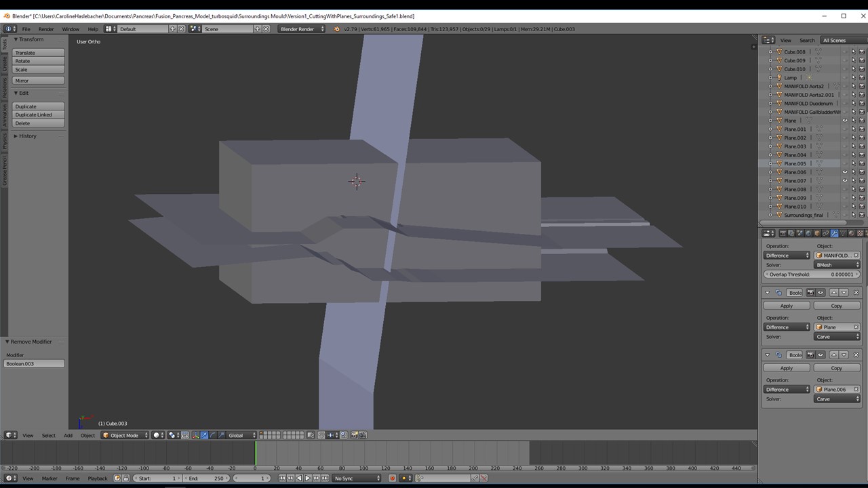Apply the Plane boolean modifier
The height and width of the screenshot is (488, 868).
(787, 306)
